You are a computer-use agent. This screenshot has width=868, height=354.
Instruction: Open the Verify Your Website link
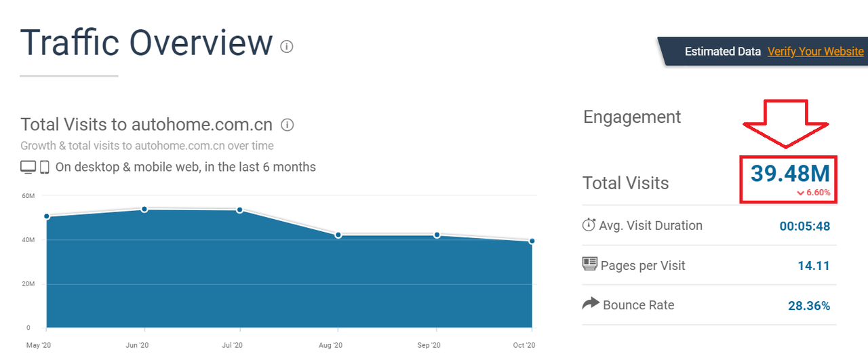[x=816, y=52]
